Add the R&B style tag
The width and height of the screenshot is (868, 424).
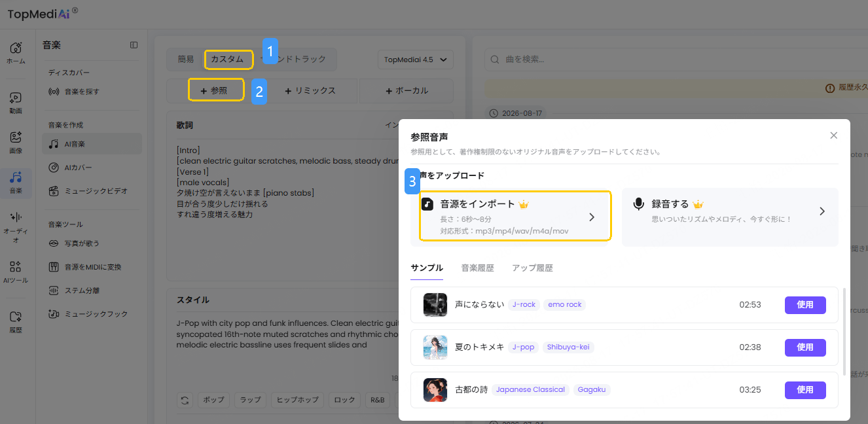pos(378,400)
